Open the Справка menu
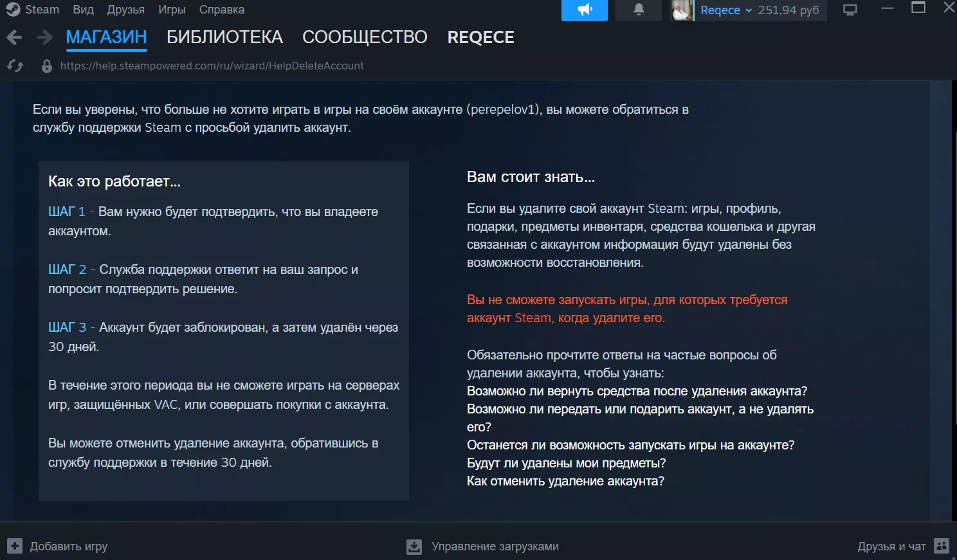Image resolution: width=957 pixels, height=560 pixels. (x=221, y=9)
